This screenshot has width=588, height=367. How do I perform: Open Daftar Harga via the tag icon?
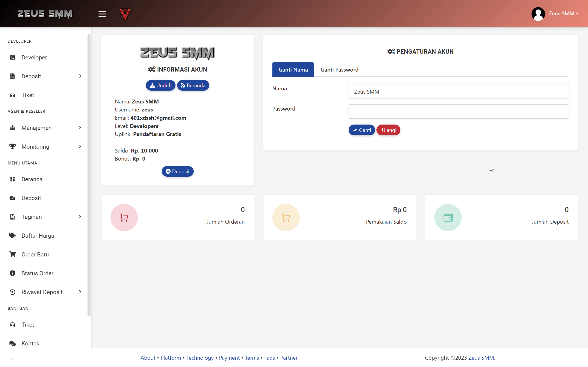click(x=12, y=235)
